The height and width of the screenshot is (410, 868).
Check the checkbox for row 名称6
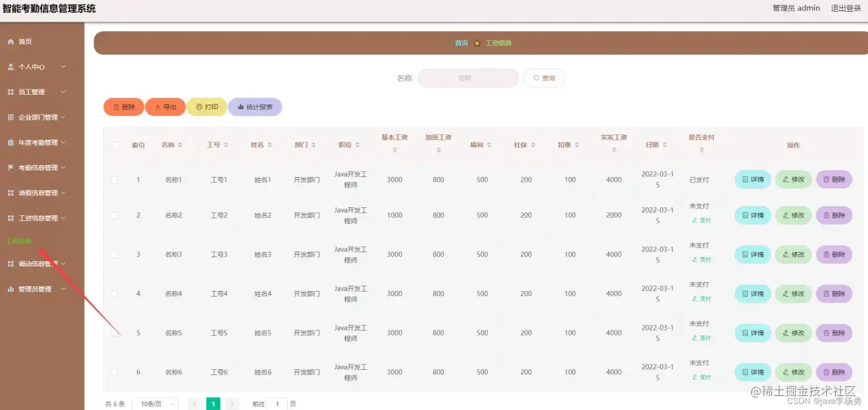tap(115, 372)
